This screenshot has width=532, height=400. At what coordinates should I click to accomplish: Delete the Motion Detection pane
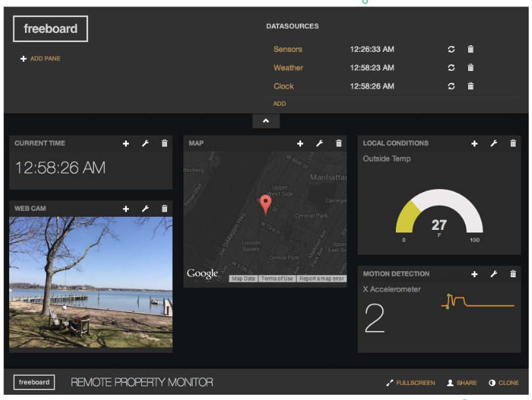coord(513,273)
